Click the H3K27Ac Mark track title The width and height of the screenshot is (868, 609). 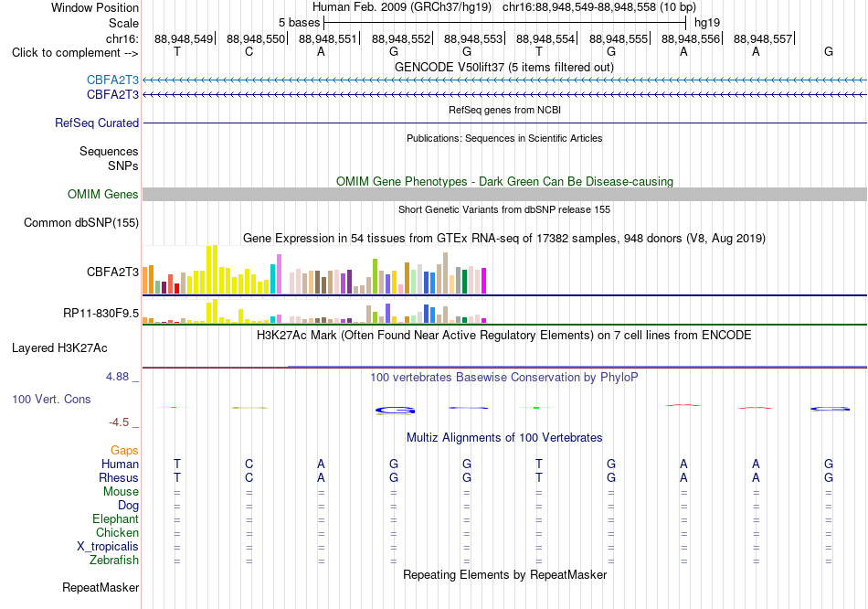click(504, 336)
